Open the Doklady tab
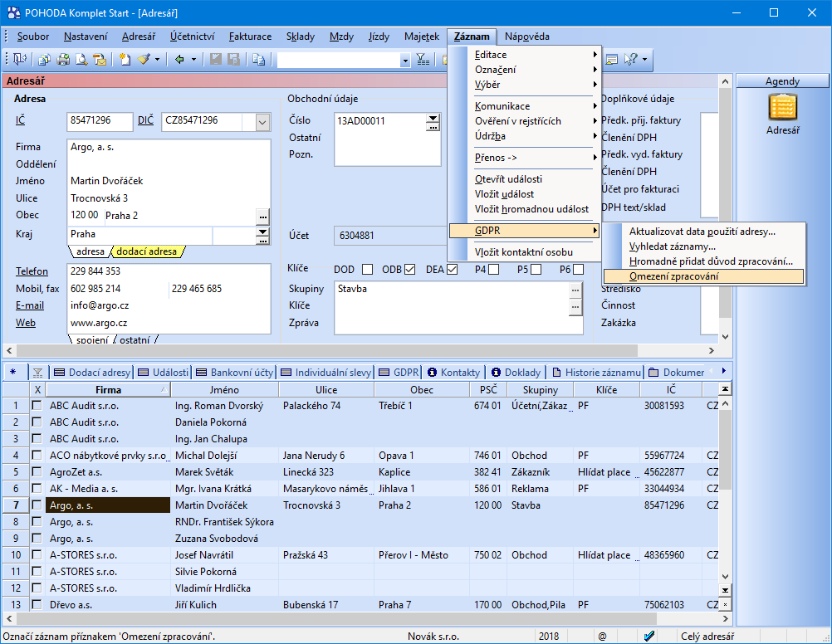Viewport: 832px width, 644px height. click(x=516, y=373)
